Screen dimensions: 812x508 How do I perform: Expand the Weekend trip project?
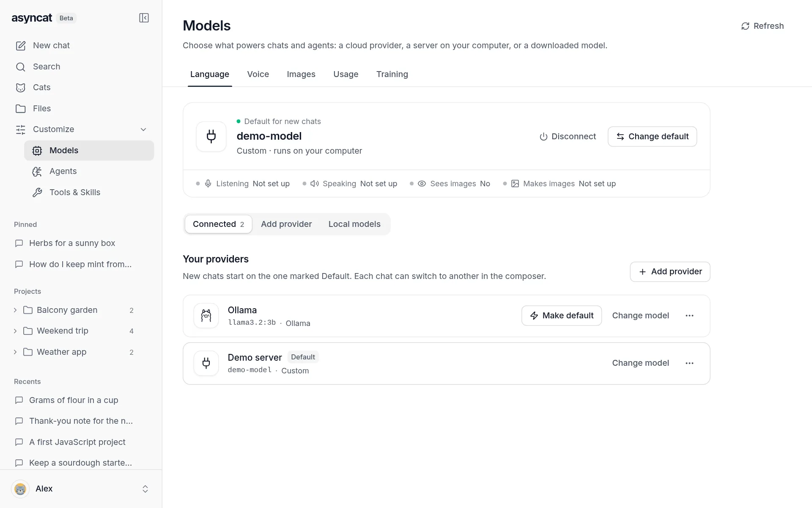click(15, 331)
